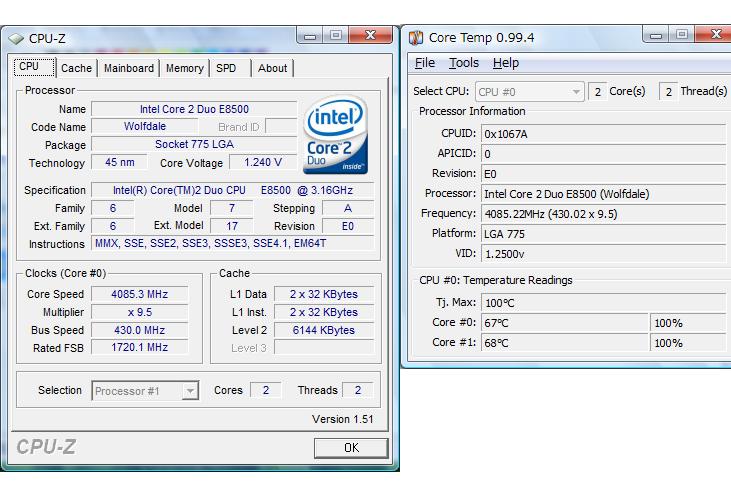The width and height of the screenshot is (731, 498).
Task: Close the CPU-Z window
Action: click(x=370, y=35)
